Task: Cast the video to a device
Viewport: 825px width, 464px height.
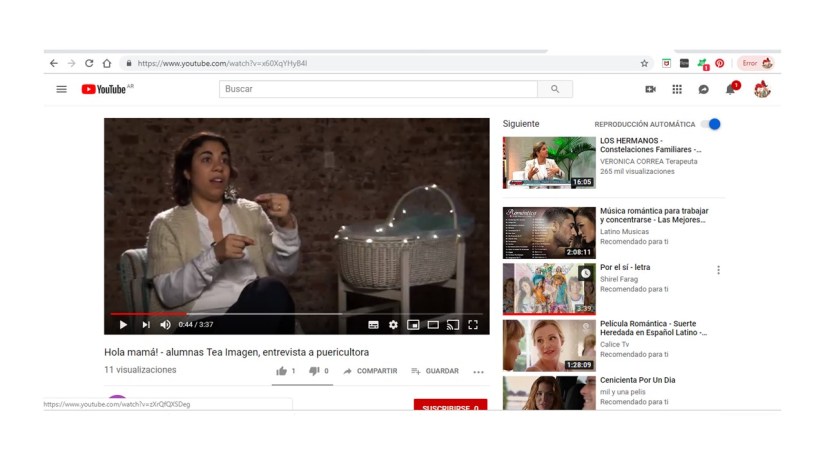Action: pos(452,325)
